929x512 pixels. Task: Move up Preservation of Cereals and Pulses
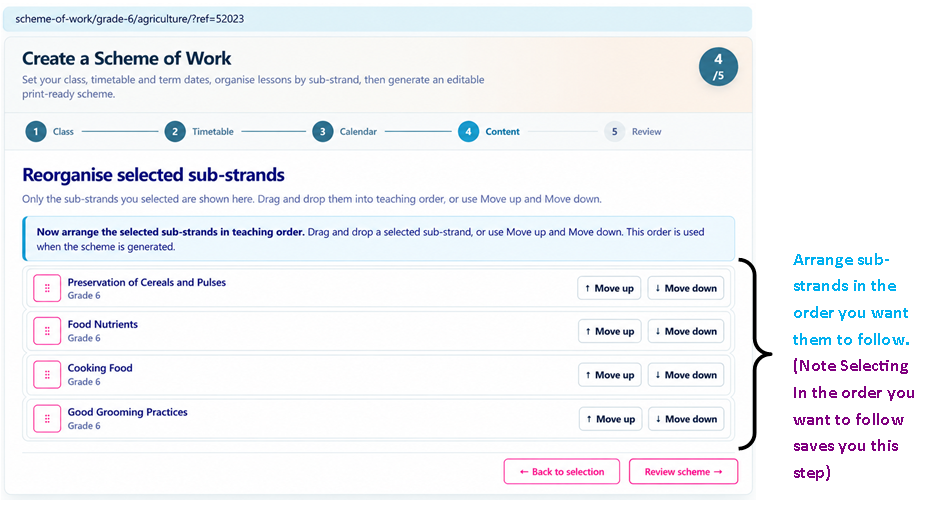609,288
